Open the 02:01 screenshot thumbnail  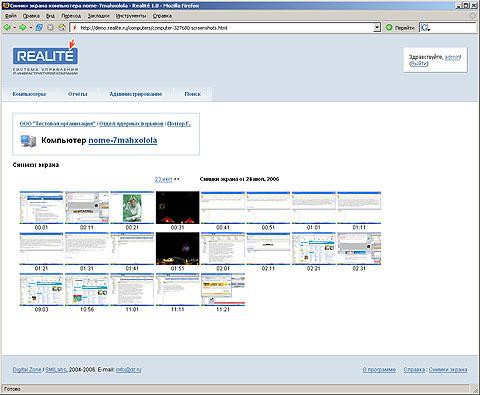223,249
